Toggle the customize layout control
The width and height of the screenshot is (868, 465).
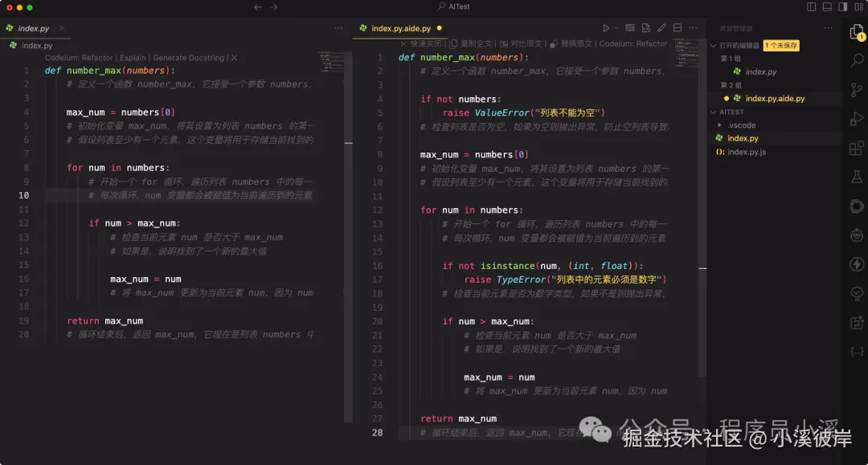coord(858,6)
